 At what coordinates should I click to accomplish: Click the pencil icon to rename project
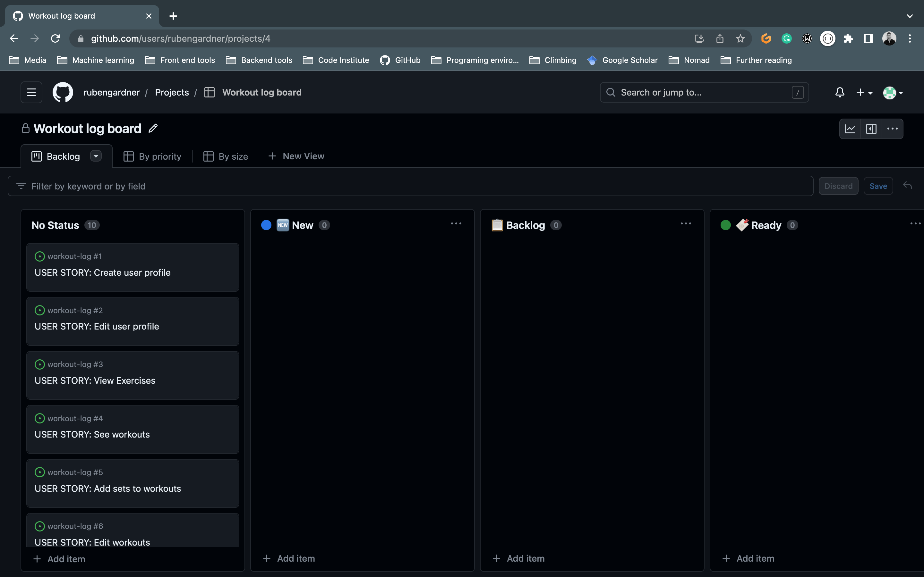(153, 129)
